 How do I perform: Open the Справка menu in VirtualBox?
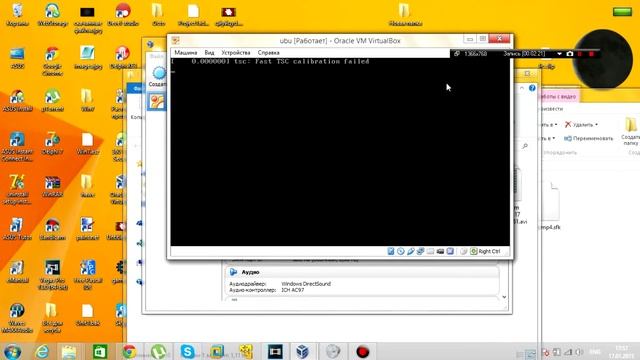(269, 53)
